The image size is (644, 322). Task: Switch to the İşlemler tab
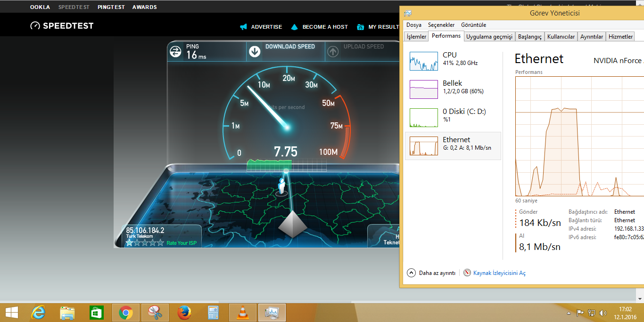pyautogui.click(x=416, y=37)
